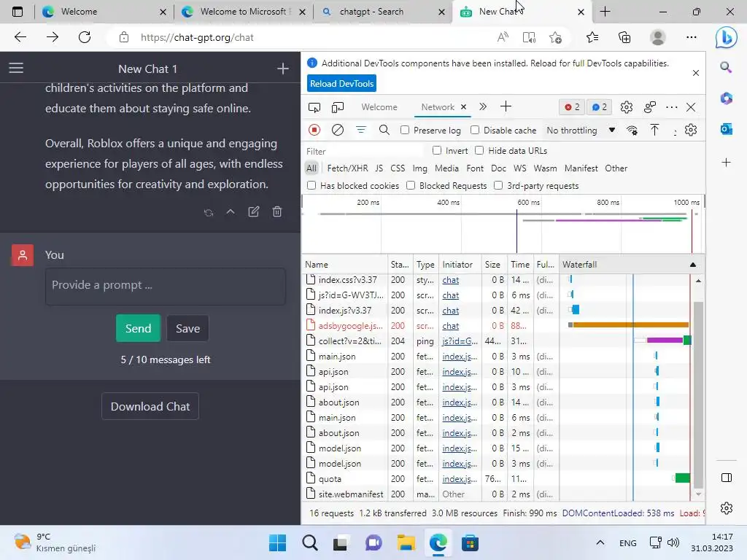Dismiss the DevTools info banner

pos(695,73)
